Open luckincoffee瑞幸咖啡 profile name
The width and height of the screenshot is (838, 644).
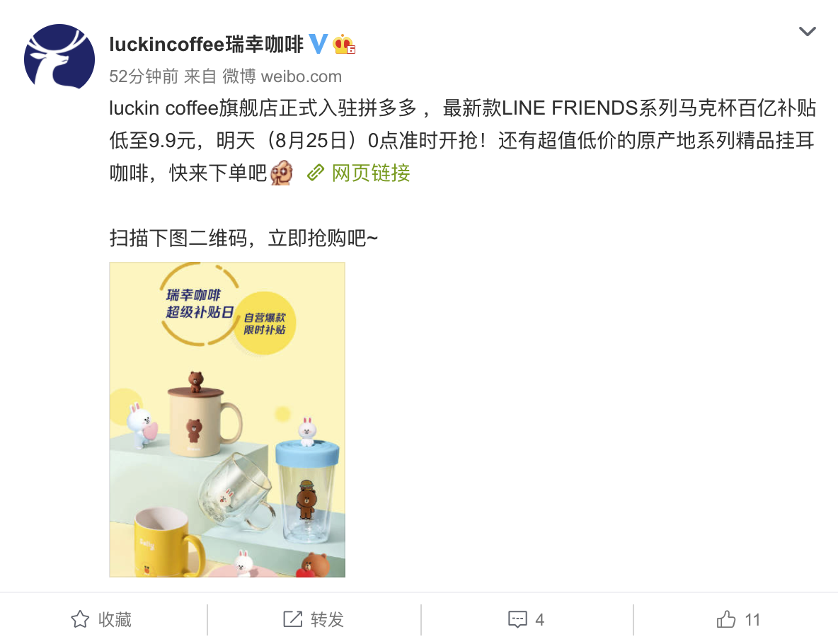pyautogui.click(x=206, y=45)
